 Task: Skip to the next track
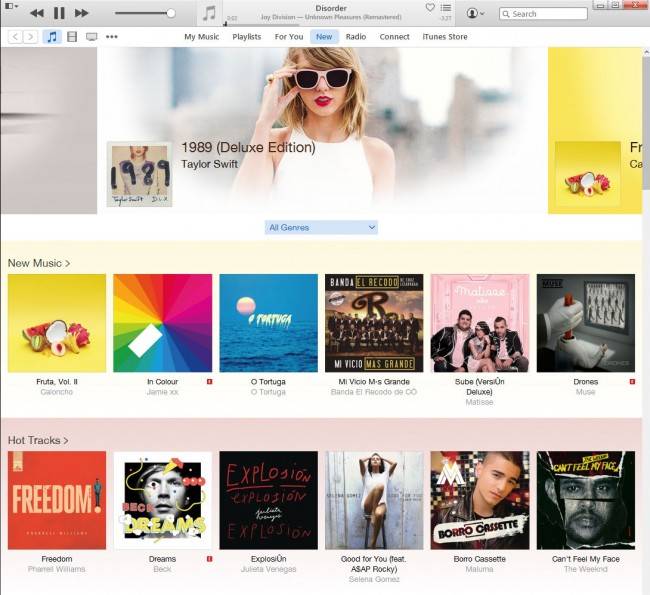[82, 13]
